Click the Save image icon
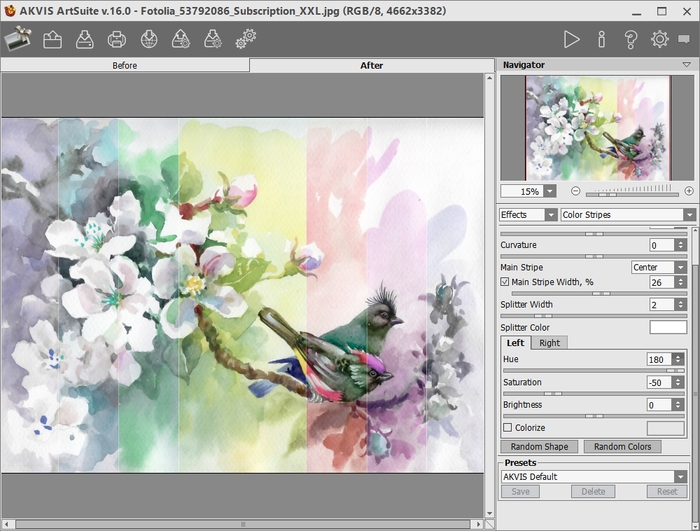Image resolution: width=700 pixels, height=531 pixels. (x=84, y=39)
